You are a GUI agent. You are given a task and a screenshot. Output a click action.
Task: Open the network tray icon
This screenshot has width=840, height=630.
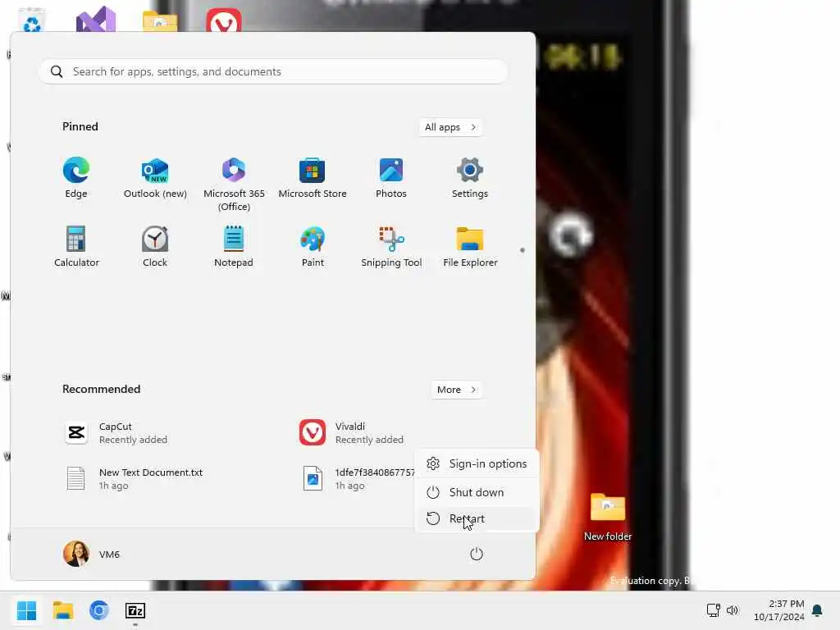click(713, 610)
